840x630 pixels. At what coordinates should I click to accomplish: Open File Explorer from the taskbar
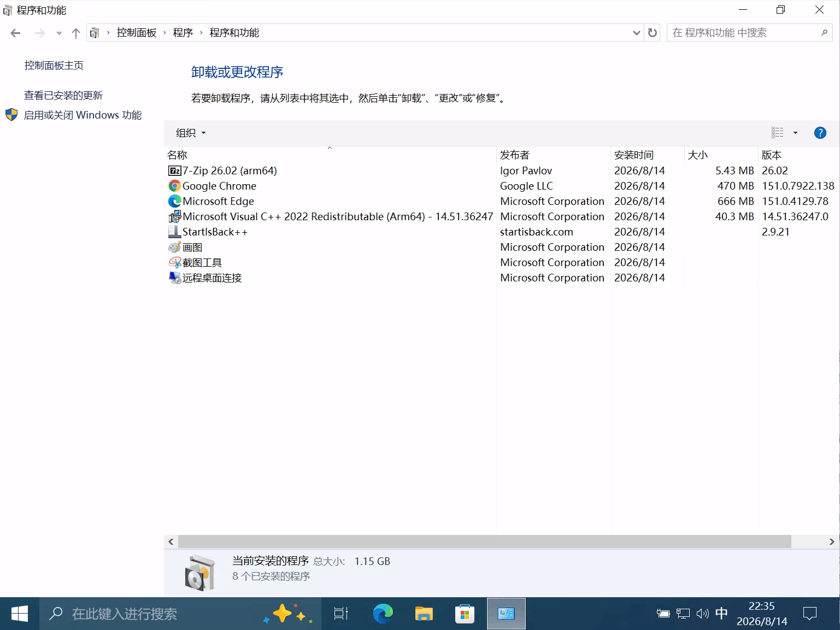[424, 614]
